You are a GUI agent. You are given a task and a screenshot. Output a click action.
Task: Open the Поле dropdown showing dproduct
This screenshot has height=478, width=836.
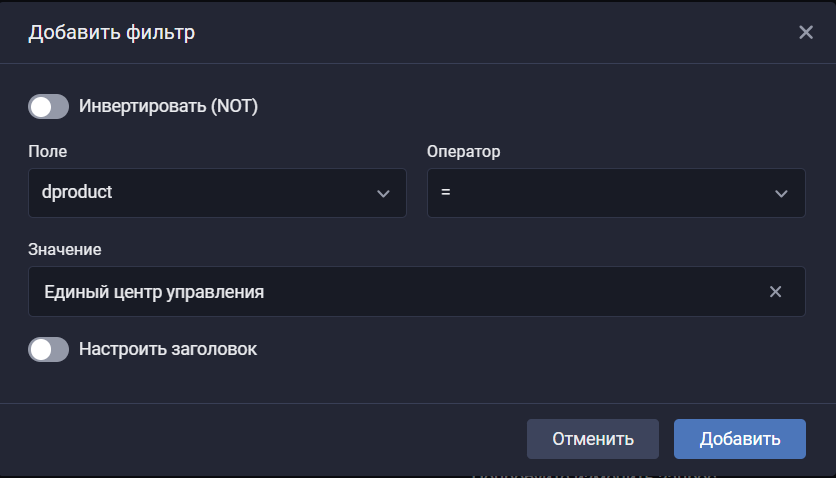[217, 193]
